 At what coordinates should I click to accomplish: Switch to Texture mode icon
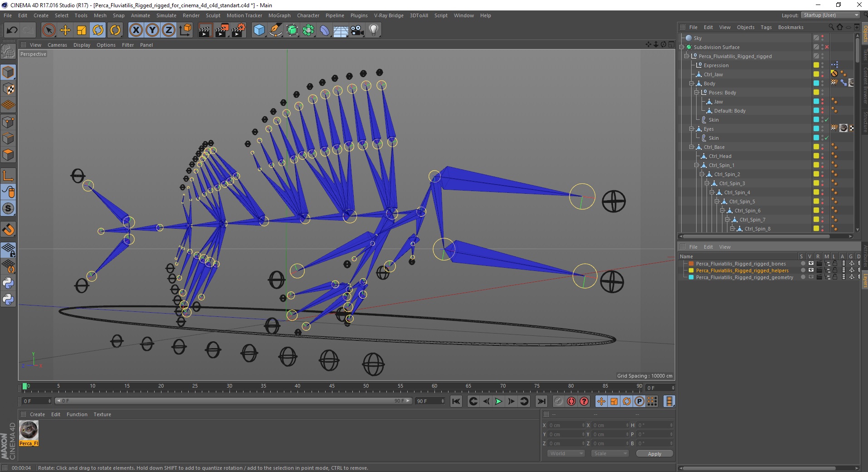click(x=8, y=89)
